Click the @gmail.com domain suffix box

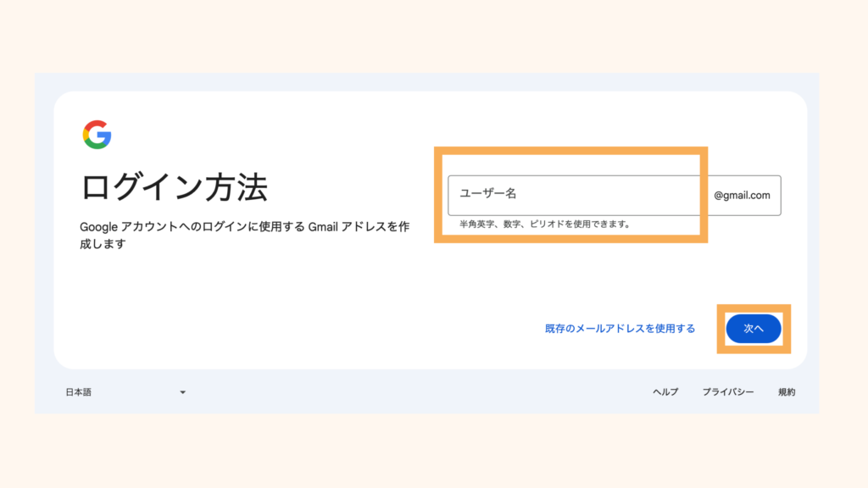pyautogui.click(x=743, y=196)
